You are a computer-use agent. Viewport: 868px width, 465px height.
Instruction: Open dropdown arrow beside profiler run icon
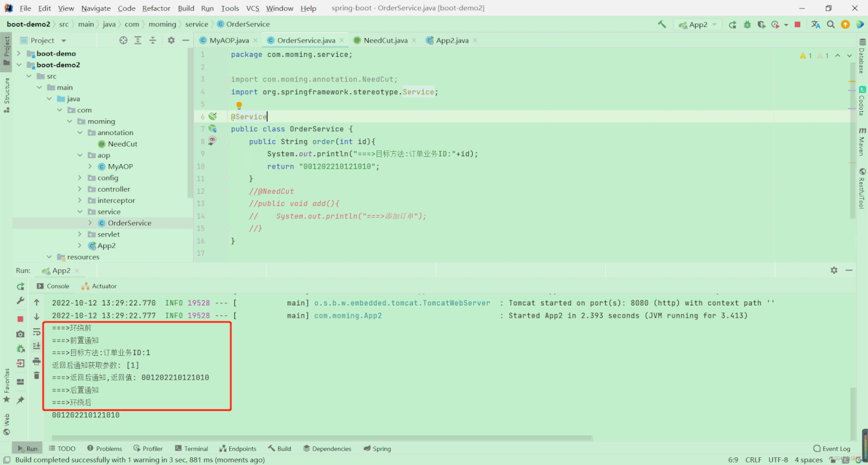(x=786, y=25)
